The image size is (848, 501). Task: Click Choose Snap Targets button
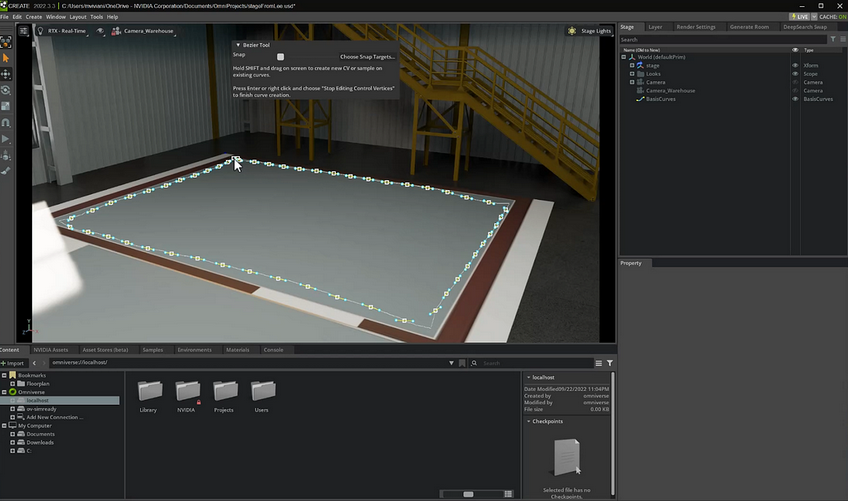tap(367, 56)
